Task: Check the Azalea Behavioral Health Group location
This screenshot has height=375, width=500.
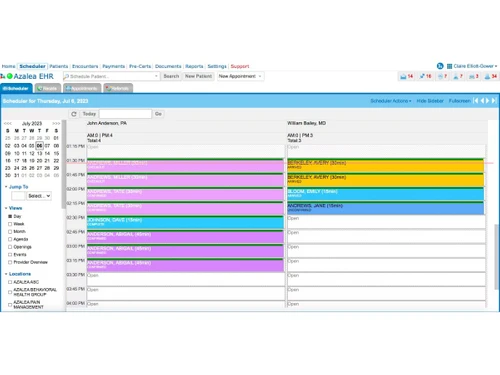Action: [10, 292]
